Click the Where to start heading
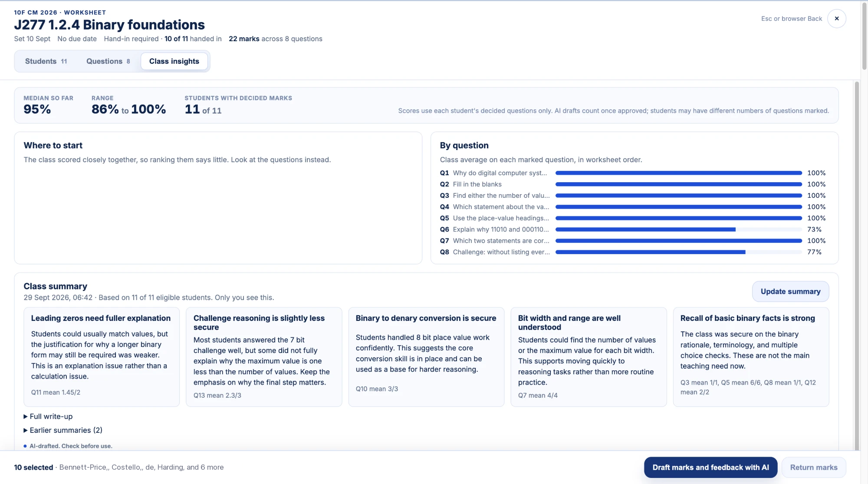 click(x=53, y=145)
